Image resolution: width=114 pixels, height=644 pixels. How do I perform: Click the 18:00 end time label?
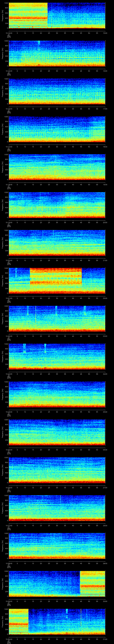coord(105,147)
